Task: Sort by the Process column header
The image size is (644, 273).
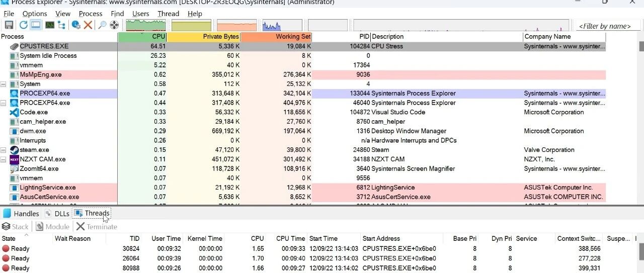Action: [x=59, y=37]
